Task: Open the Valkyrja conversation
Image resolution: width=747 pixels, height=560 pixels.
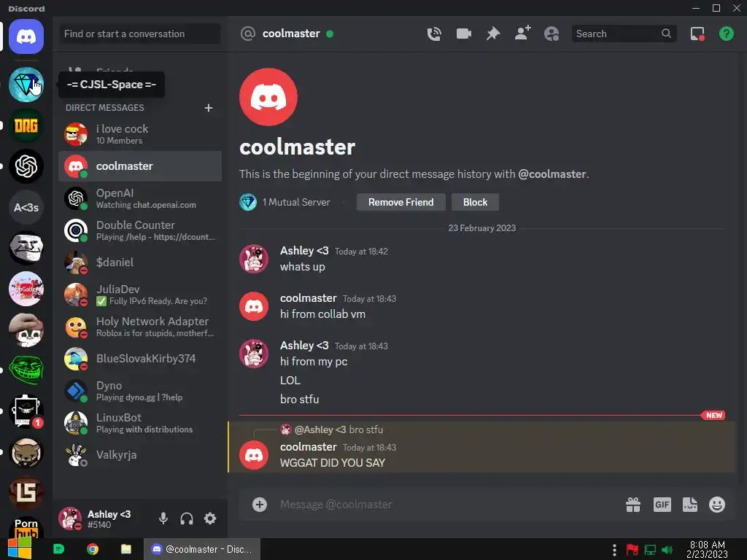Action: [140, 455]
